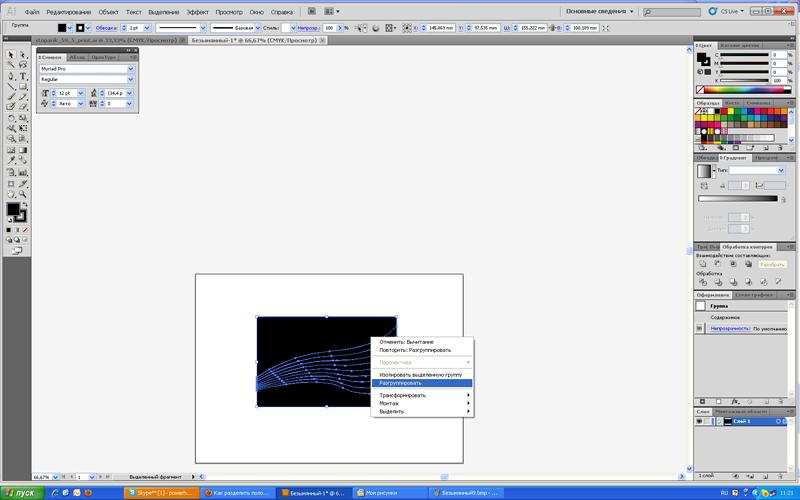Open Windows пуск Start button

tap(22, 493)
